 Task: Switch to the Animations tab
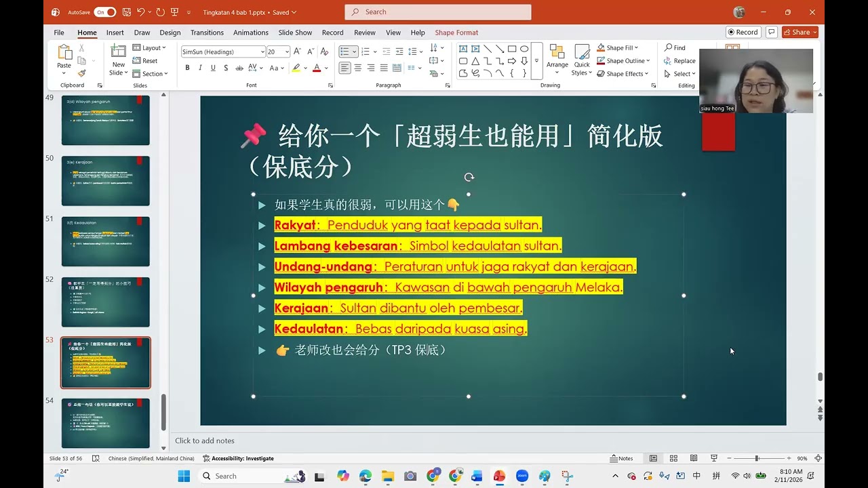coord(251,33)
